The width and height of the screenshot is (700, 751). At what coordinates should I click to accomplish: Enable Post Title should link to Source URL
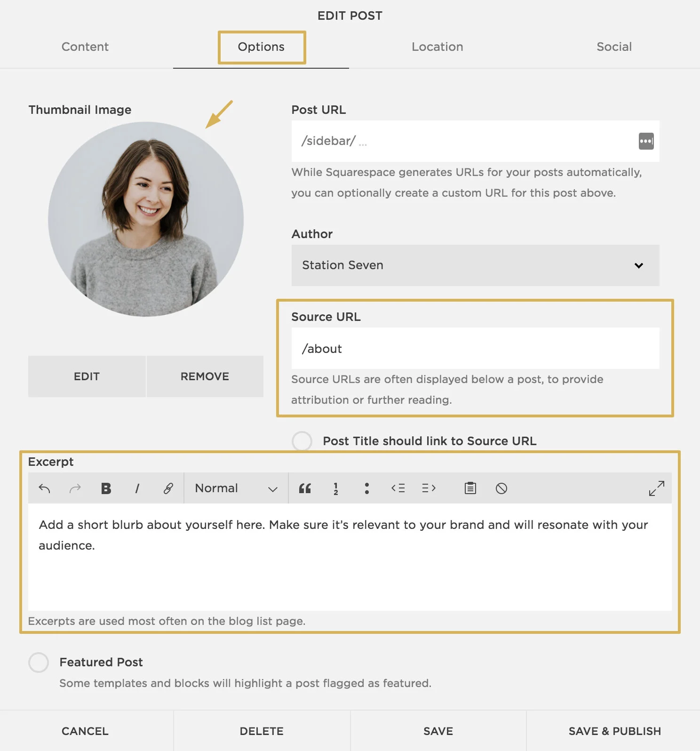coord(302,441)
